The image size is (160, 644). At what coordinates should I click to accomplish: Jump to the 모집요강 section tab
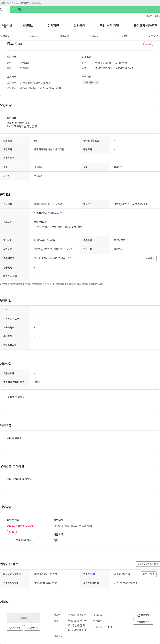[5, 36]
